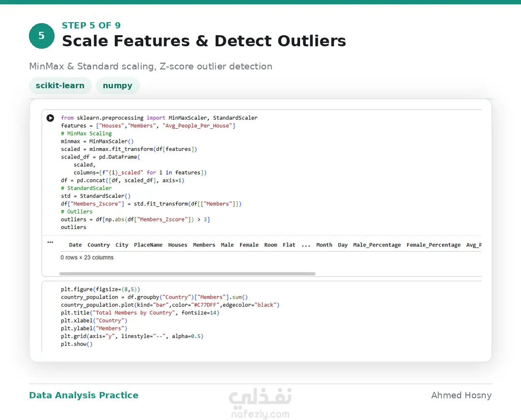Click the STEP 5 OF 9 label

[91, 25]
